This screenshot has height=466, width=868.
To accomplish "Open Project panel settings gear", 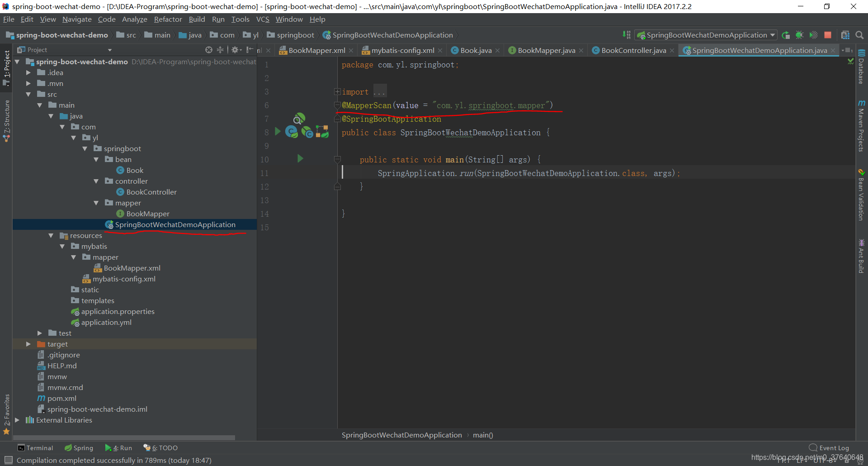I will coord(236,50).
